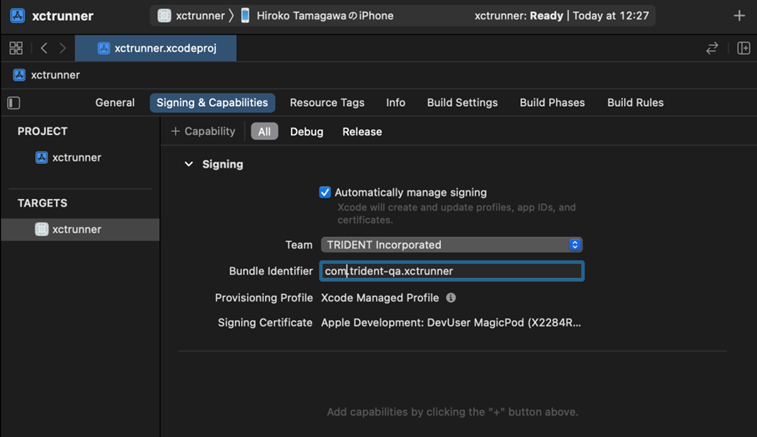Select the All configuration filter
Viewport: 757px width, 437px height.
[x=264, y=132]
